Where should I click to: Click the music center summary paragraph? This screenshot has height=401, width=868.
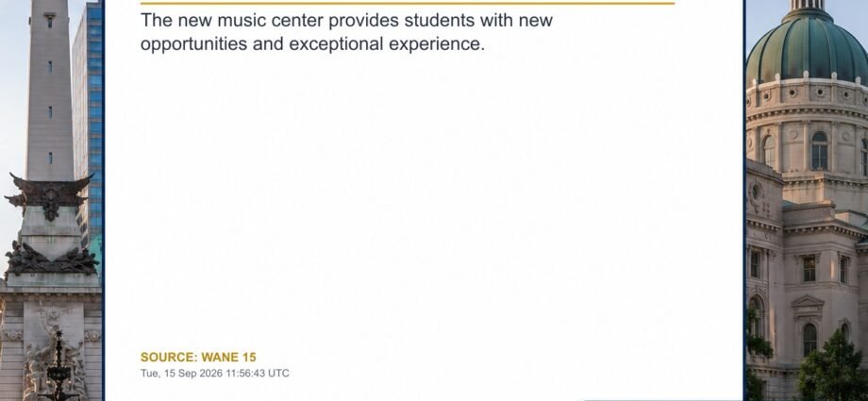[346, 32]
